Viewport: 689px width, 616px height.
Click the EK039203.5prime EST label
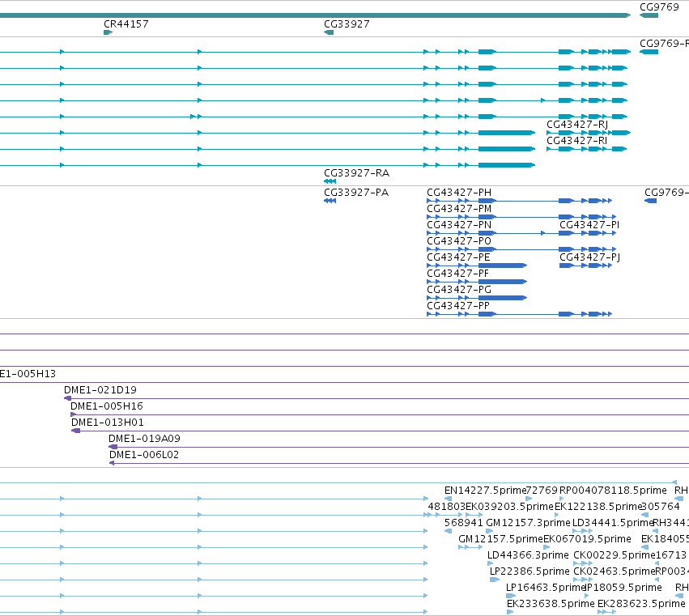point(510,507)
